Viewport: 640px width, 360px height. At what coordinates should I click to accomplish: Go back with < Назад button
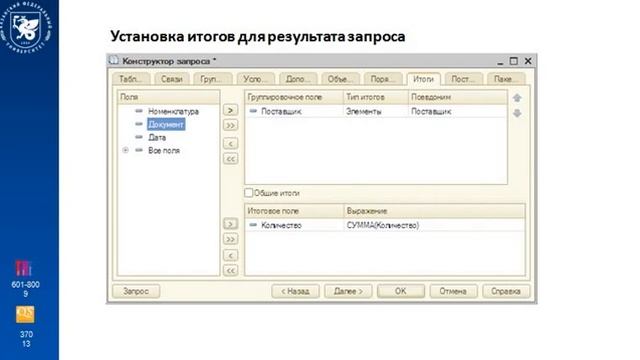click(295, 291)
